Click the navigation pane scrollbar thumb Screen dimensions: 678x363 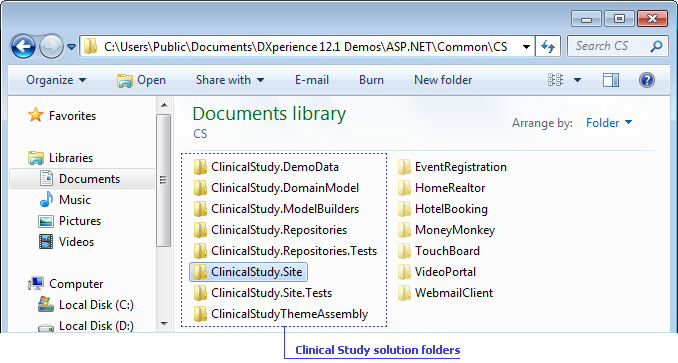pos(164,180)
